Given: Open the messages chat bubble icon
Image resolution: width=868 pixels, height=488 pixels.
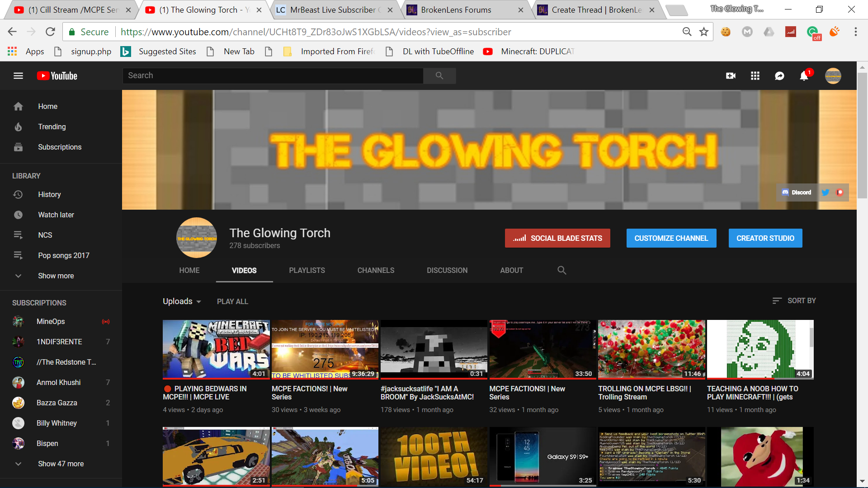Looking at the screenshot, I should (779, 76).
